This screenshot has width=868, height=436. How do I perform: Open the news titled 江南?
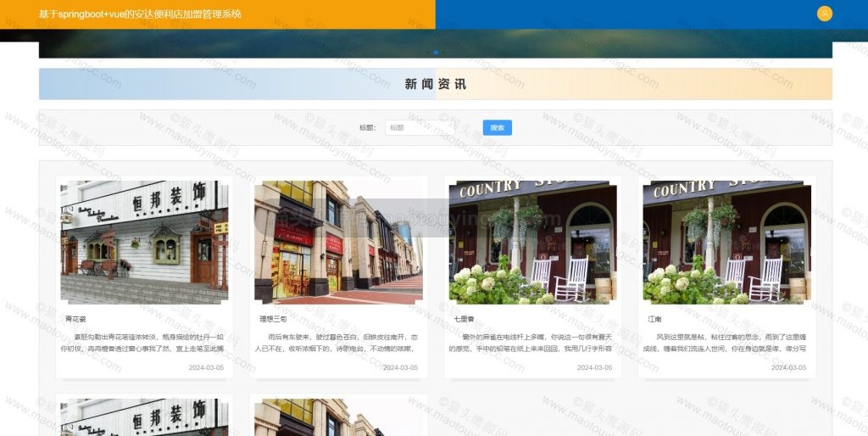[x=655, y=319]
